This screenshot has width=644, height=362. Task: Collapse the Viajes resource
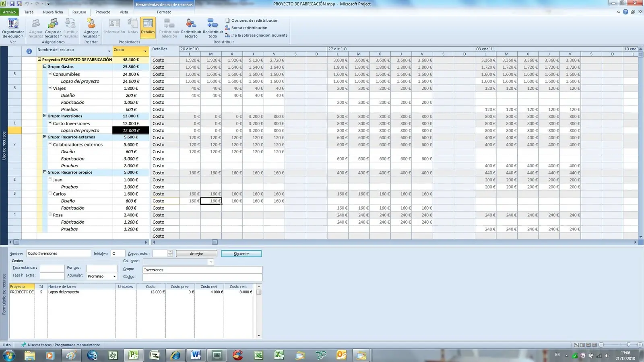(x=50, y=88)
